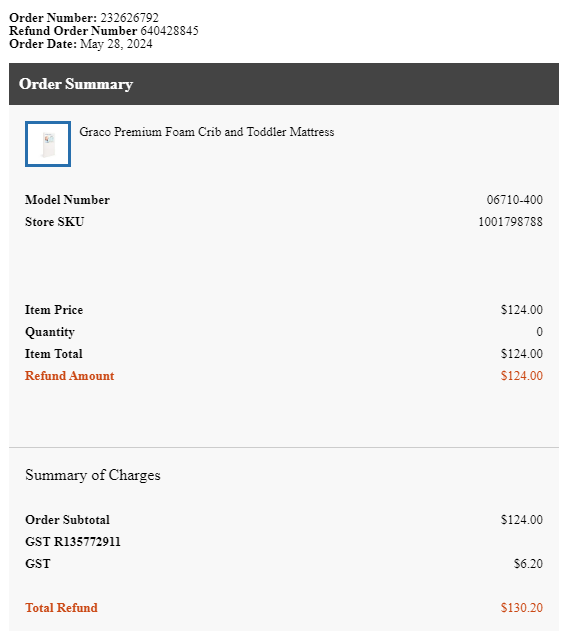Click the orange $124.00 refund amount value
The image size is (561, 631).
[522, 376]
